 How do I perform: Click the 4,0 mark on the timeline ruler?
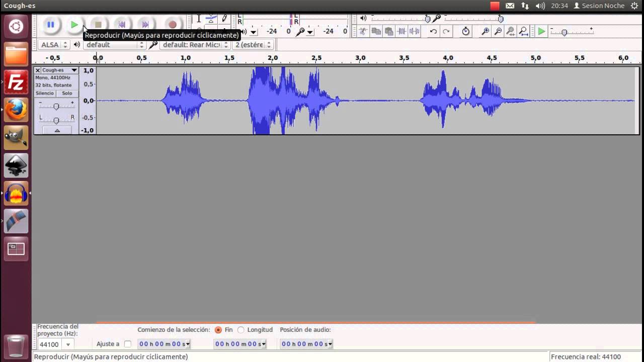447,58
